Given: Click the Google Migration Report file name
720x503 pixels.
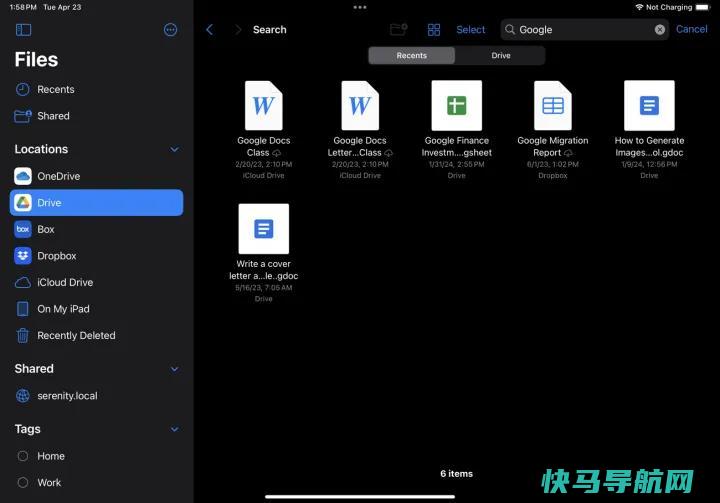Looking at the screenshot, I should pos(553,147).
